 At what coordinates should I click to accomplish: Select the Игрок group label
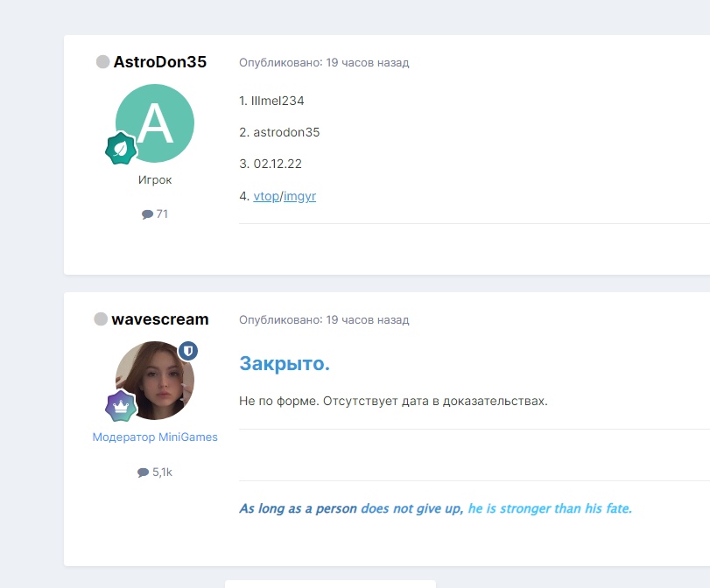click(x=155, y=180)
